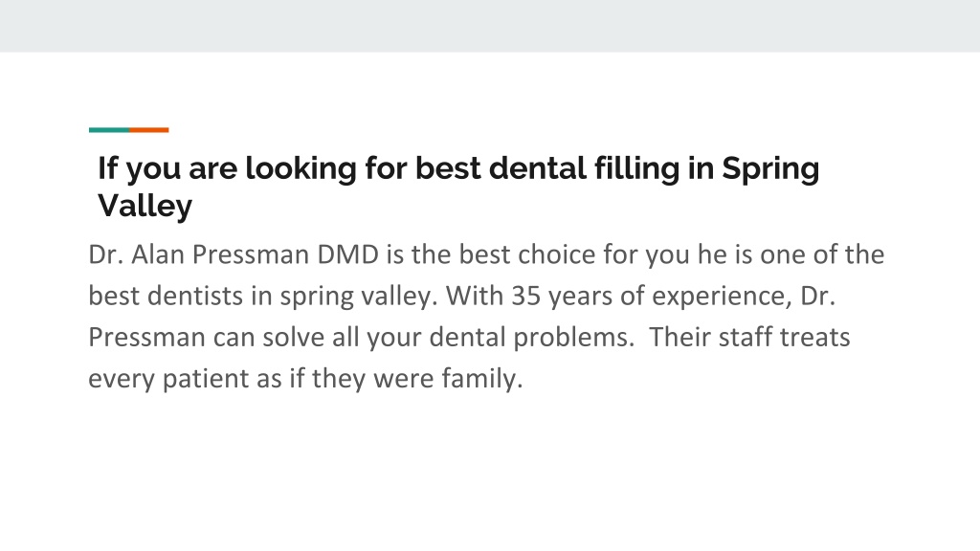Click the teal segment of the accent line
This screenshot has width=980, height=551.
click(x=109, y=130)
